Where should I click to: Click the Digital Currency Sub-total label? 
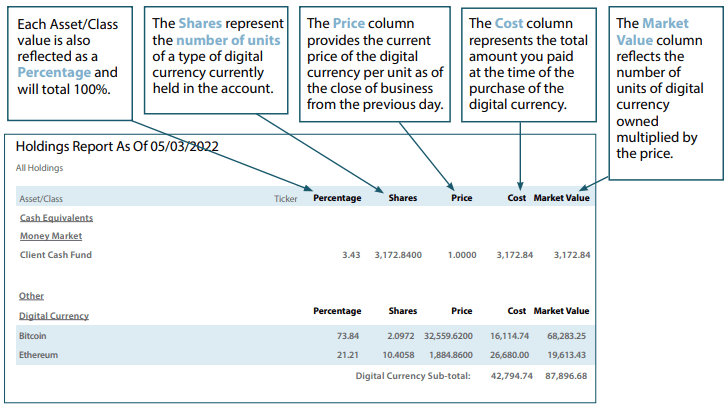[x=413, y=376]
